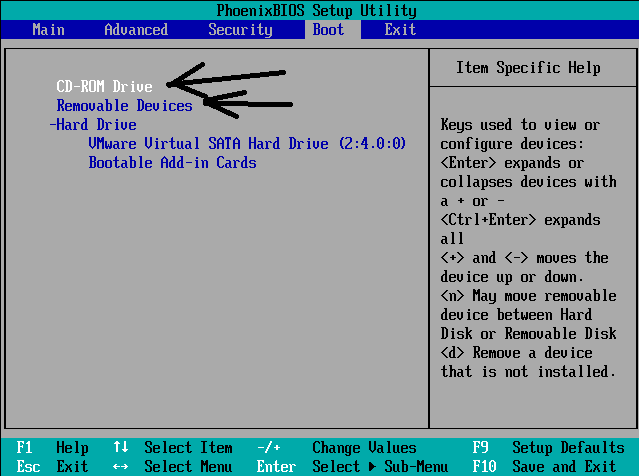Click the left/right arrows Select Menu hint

172,466
